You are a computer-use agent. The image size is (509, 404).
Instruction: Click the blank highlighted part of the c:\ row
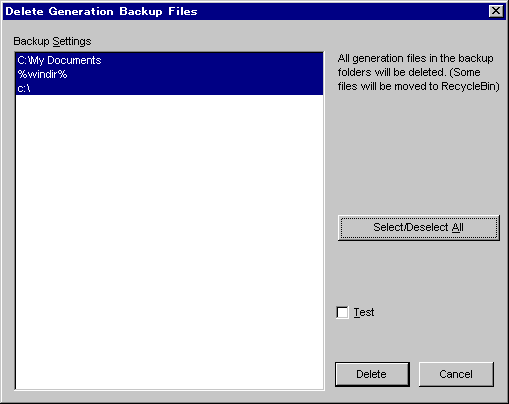[177, 88]
